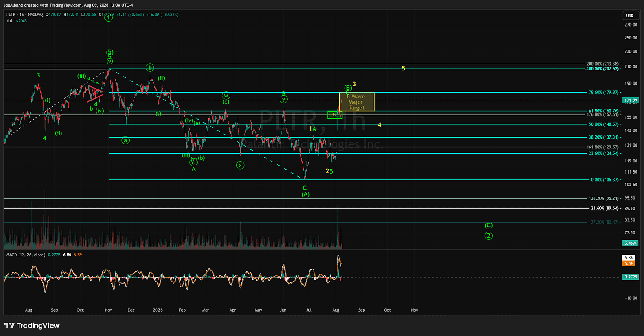Viewport: 644px width, 336px height.
Task: Click the circled w wave label
Action: [226, 95]
